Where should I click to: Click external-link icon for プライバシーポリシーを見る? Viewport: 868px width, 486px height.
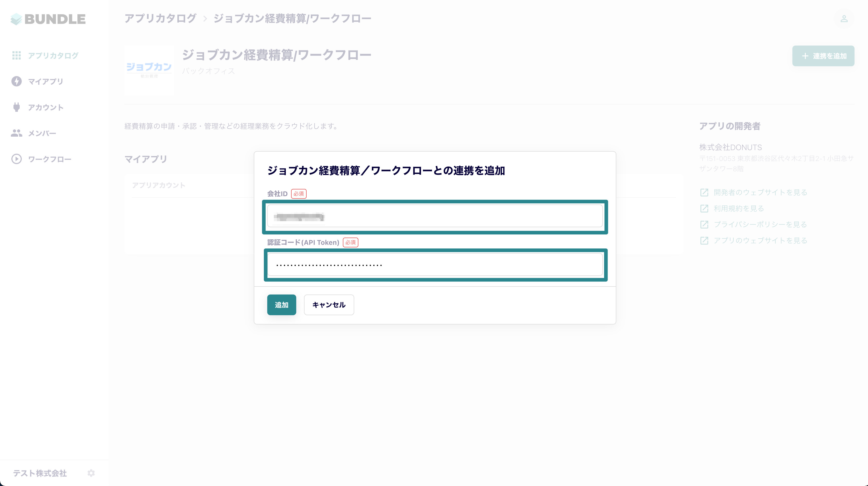(704, 225)
